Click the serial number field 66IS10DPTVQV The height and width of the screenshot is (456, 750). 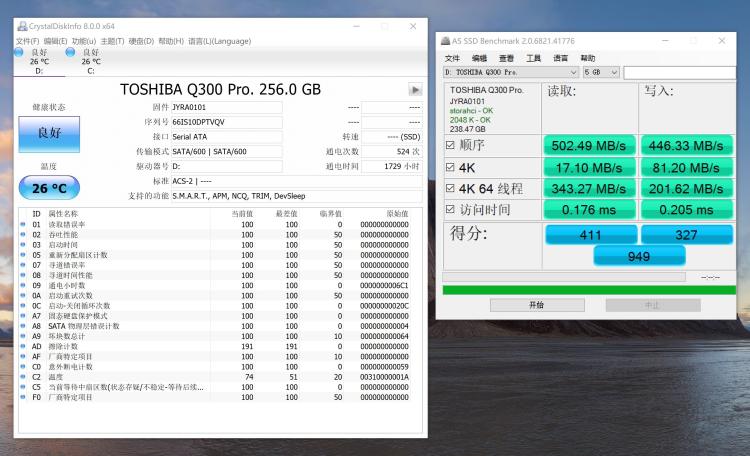coord(227,122)
